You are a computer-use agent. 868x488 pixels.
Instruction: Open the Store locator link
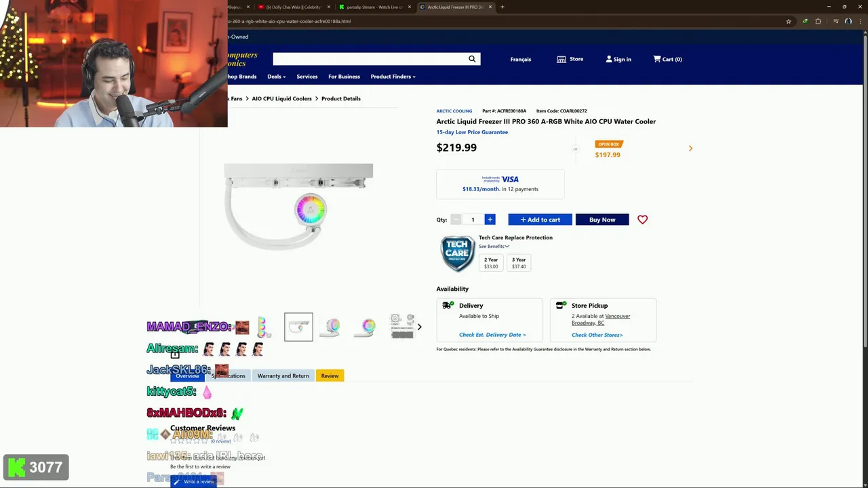pos(570,59)
